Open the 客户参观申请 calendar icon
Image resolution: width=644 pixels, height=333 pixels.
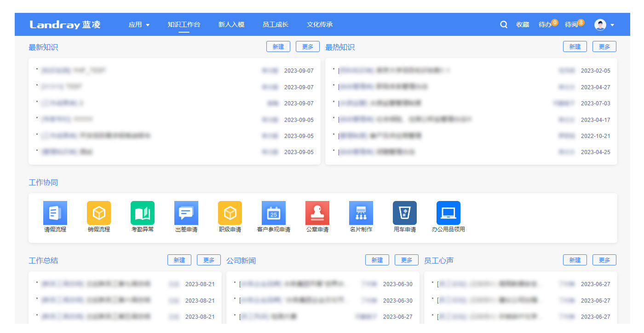274,213
